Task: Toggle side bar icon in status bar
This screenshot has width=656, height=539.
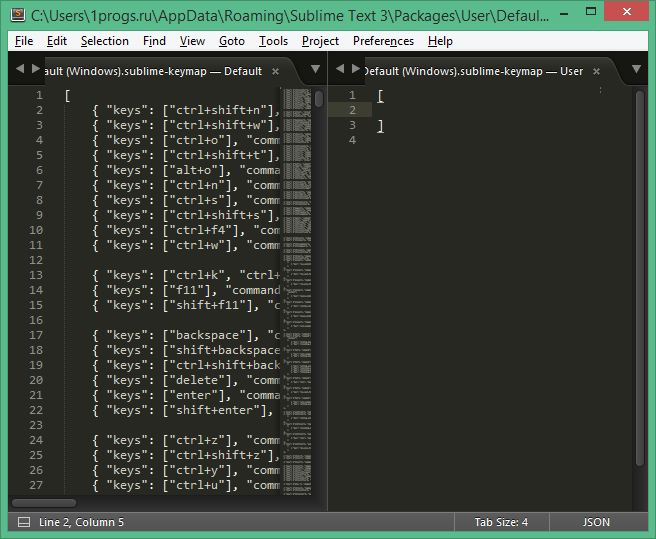Action: [24, 522]
